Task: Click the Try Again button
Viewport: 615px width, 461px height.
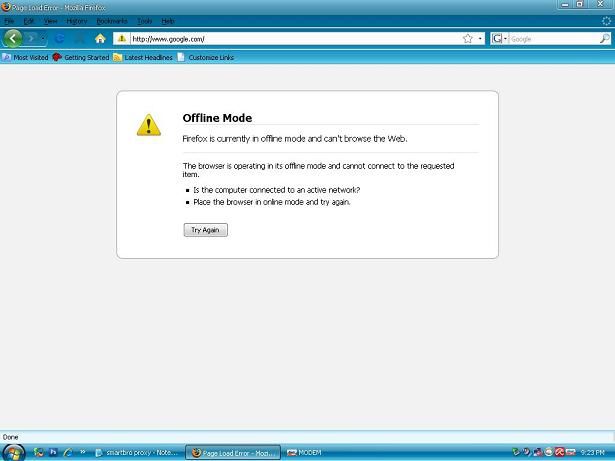Action: tap(206, 230)
